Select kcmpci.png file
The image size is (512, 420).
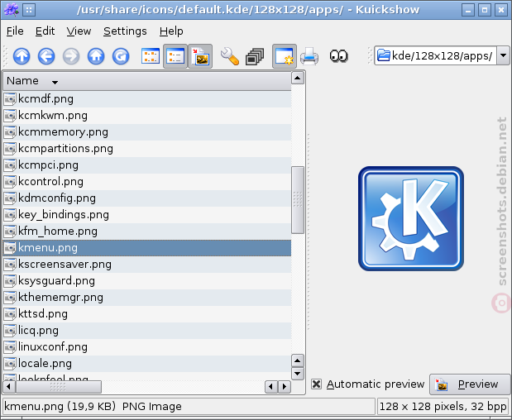146,165
